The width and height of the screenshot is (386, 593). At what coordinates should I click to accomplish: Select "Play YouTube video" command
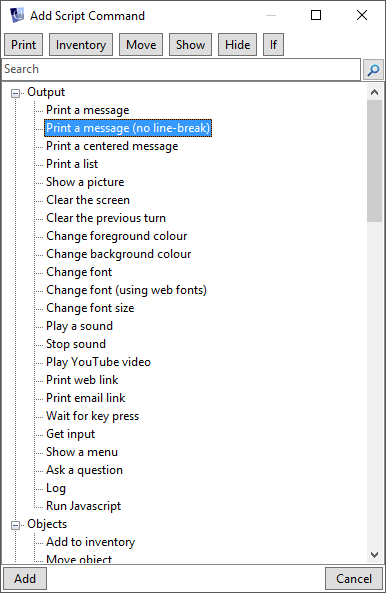coord(98,362)
